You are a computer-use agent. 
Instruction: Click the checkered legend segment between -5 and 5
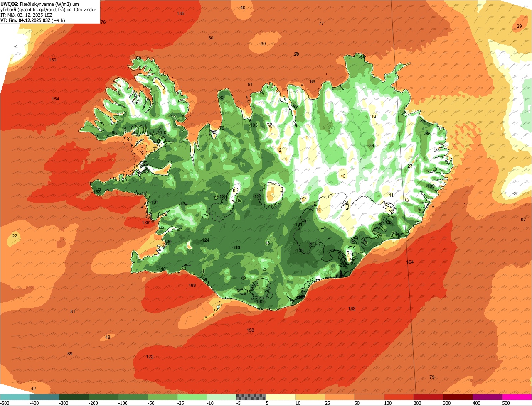(251, 396)
